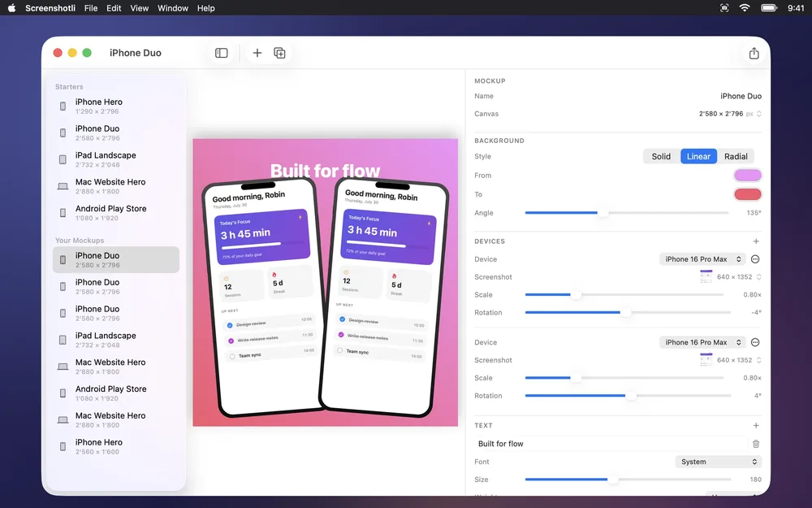Click the pink From color swatch
This screenshot has height=508, width=812.
coord(747,176)
